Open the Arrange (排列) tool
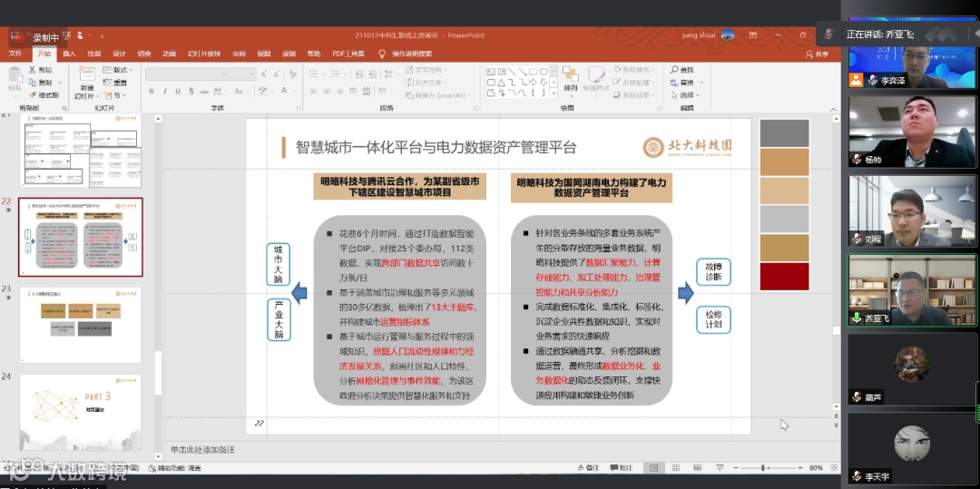 [x=570, y=80]
